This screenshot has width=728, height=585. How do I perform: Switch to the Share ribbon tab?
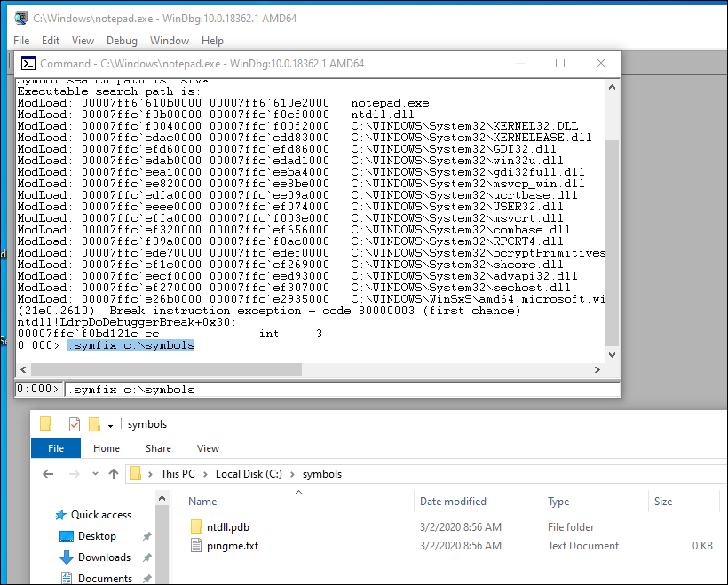tap(158, 448)
